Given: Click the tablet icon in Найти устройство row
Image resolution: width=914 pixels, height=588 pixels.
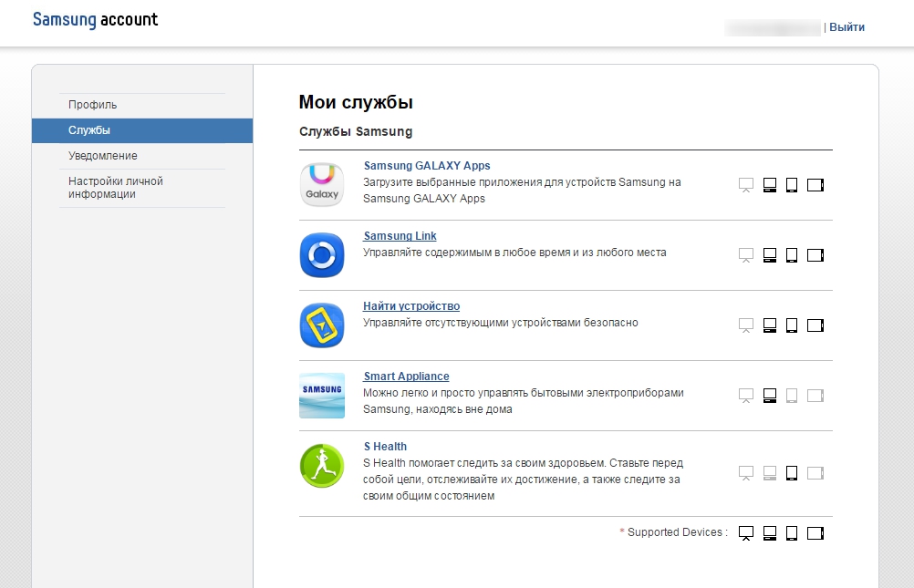Looking at the screenshot, I should [x=815, y=325].
